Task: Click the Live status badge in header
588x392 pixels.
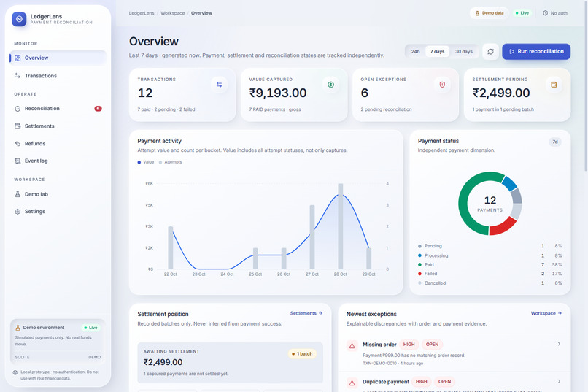Action: [522, 13]
